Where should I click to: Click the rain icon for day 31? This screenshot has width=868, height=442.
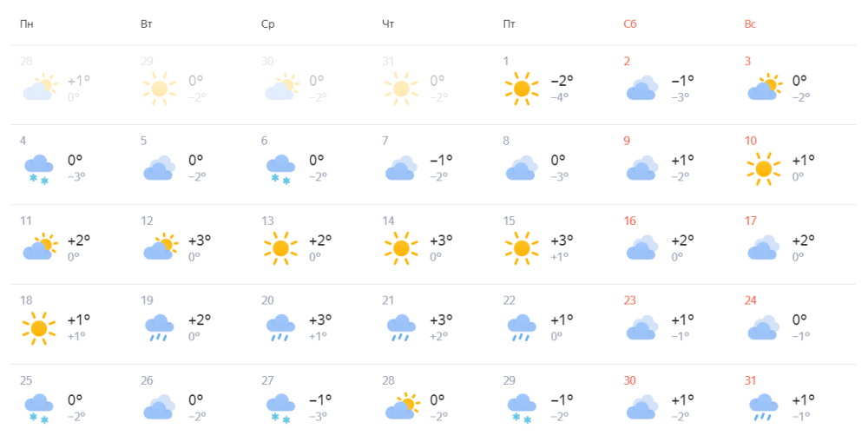(x=763, y=407)
